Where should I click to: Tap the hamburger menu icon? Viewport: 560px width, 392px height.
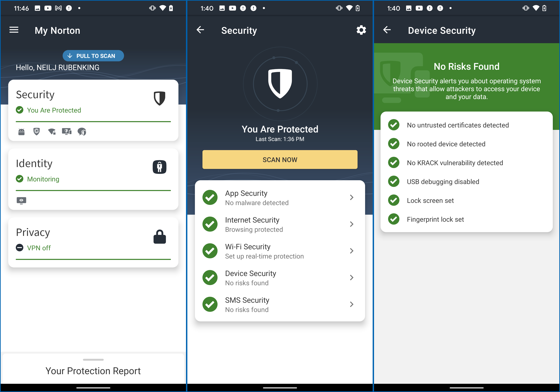pyautogui.click(x=14, y=30)
